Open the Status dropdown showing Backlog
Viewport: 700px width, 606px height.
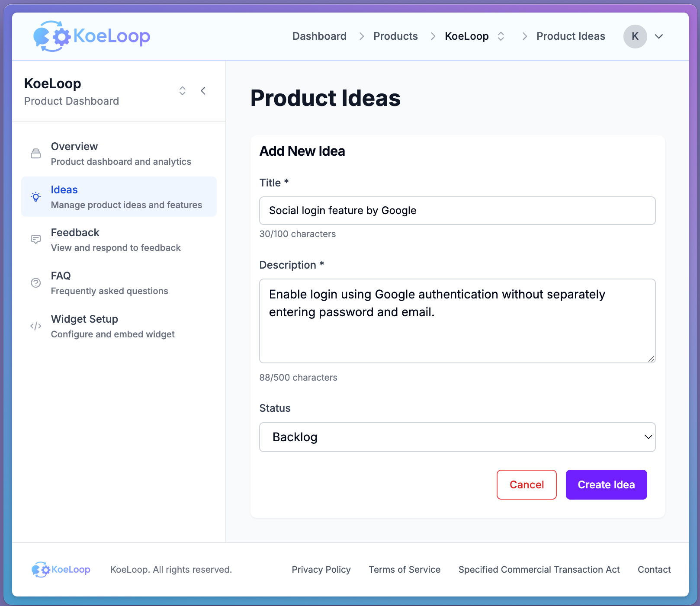457,437
